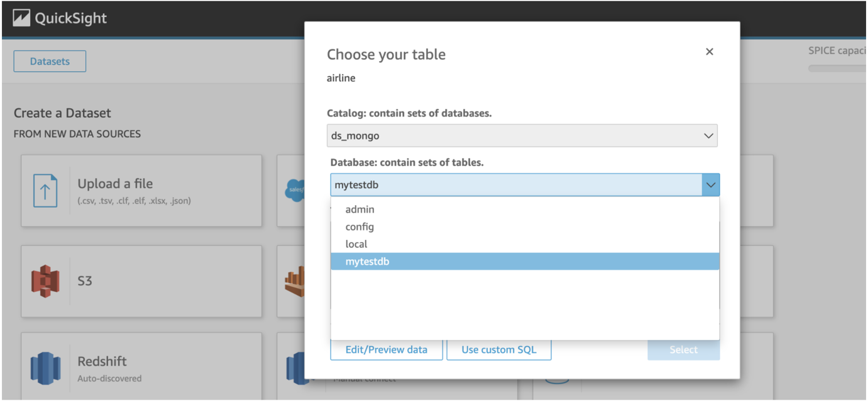Choose config from the database list

(360, 227)
